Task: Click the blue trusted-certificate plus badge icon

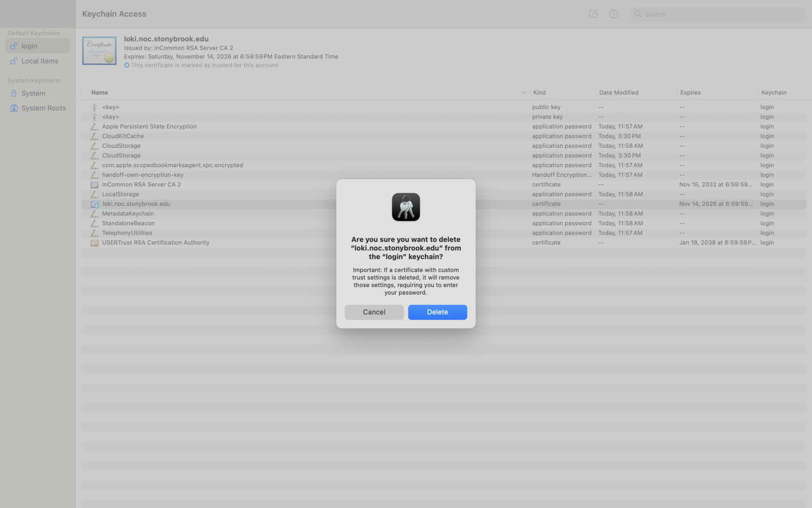Action: pyautogui.click(x=127, y=65)
